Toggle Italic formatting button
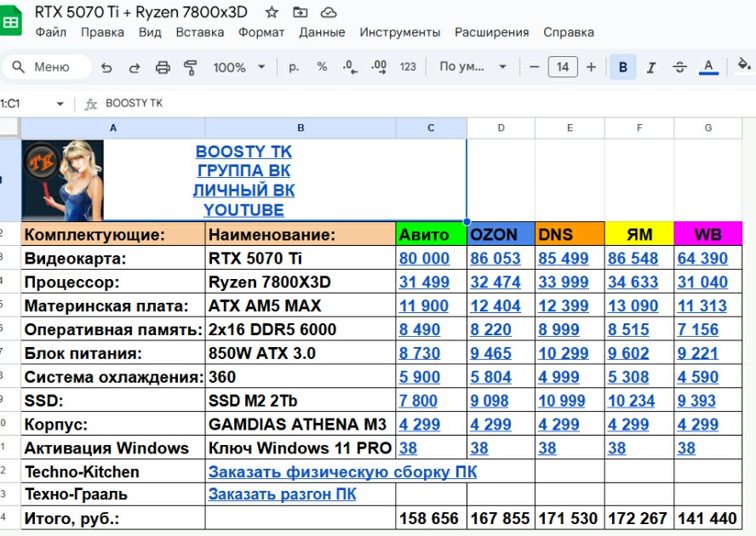 click(x=651, y=67)
